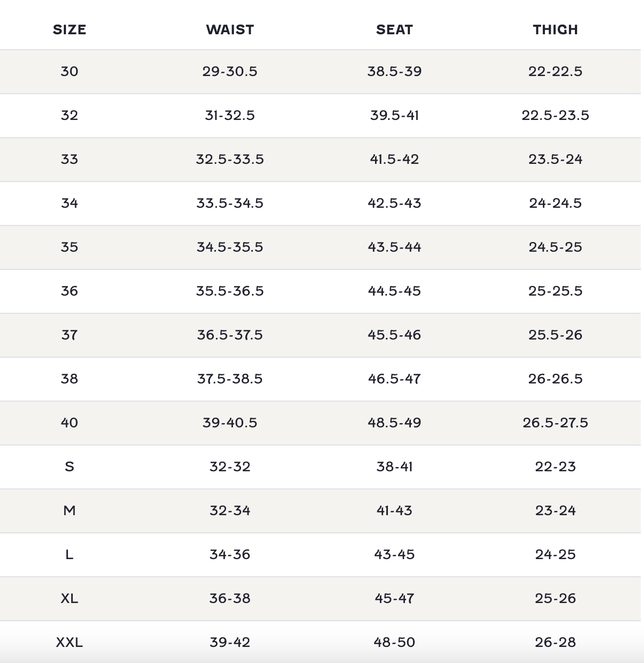The width and height of the screenshot is (644, 663).
Task: Click waist measurement 35.5-36.5
Action: point(230,291)
